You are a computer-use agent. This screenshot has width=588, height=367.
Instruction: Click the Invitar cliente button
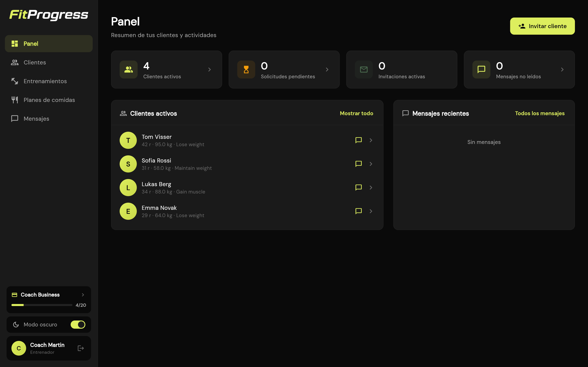pos(542,26)
